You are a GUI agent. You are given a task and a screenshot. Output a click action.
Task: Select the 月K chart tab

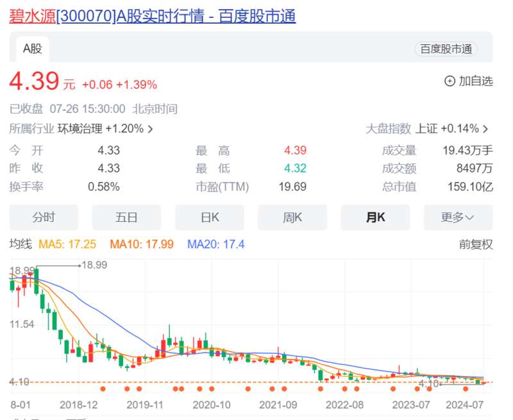(x=375, y=217)
